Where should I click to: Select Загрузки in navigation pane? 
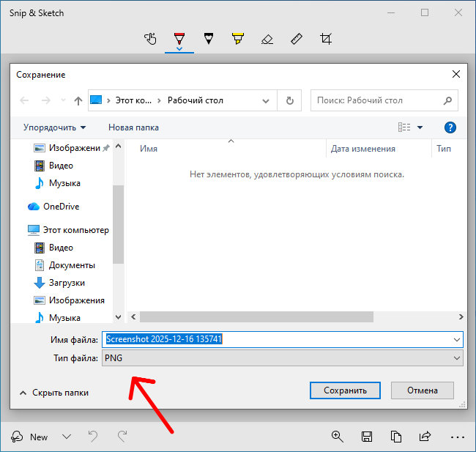click(x=59, y=283)
